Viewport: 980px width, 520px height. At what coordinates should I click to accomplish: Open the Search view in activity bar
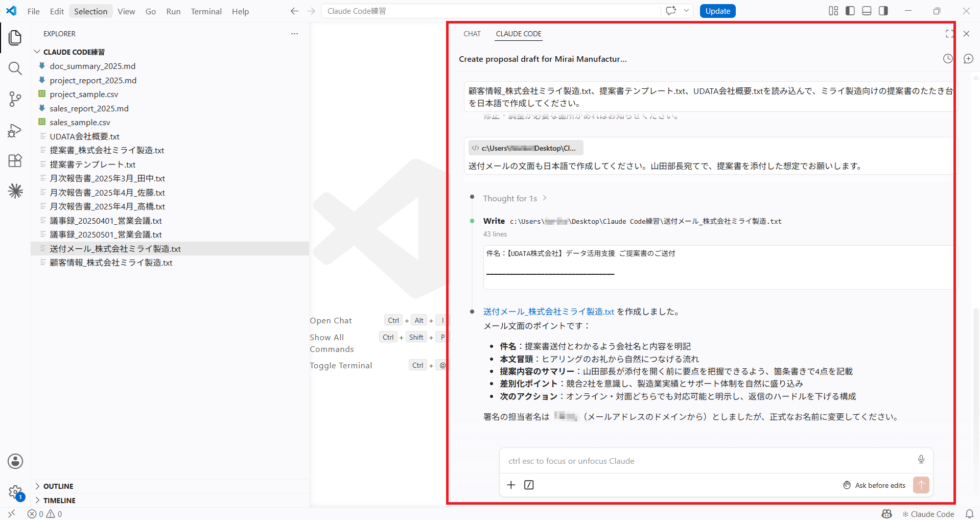point(15,68)
